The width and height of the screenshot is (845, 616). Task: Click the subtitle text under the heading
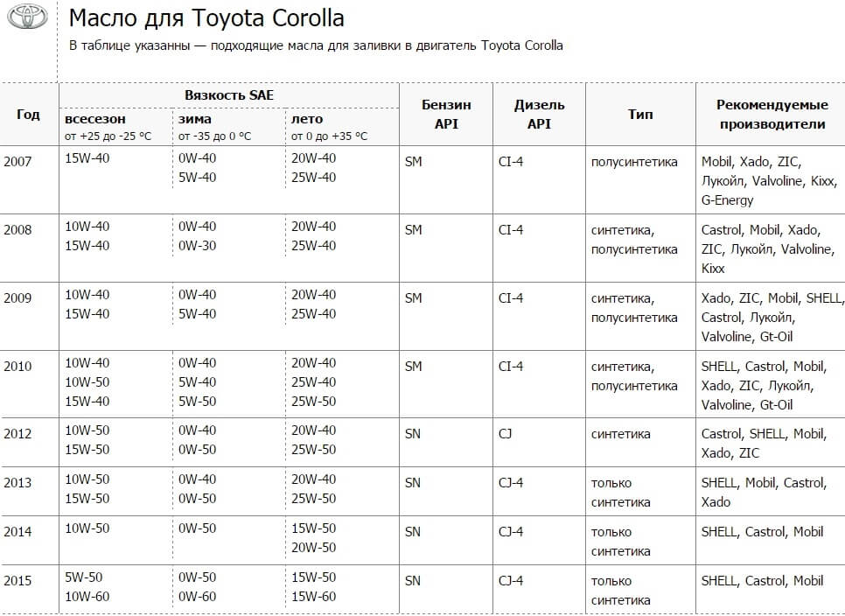[316, 45]
